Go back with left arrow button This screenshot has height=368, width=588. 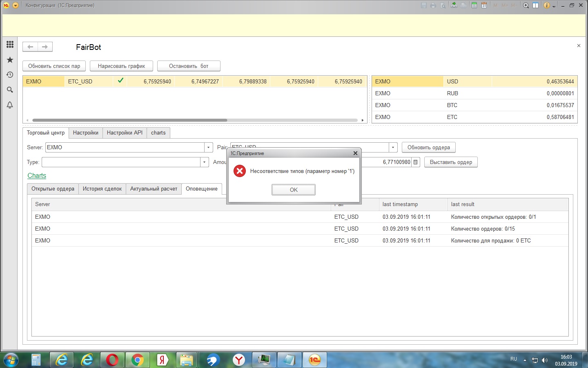click(30, 47)
